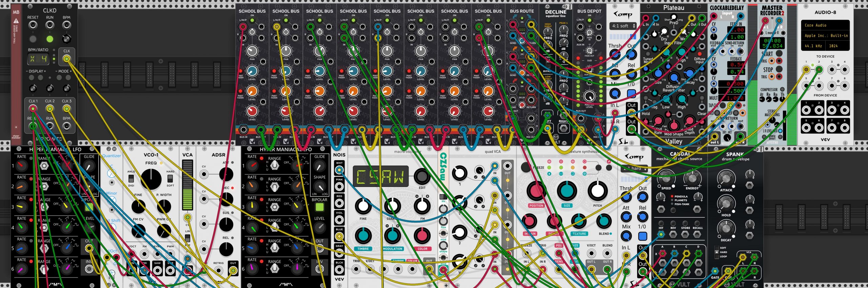
Task: Toggle the 1/0 button on 4:1 soft Komp
Action: [x=631, y=93]
